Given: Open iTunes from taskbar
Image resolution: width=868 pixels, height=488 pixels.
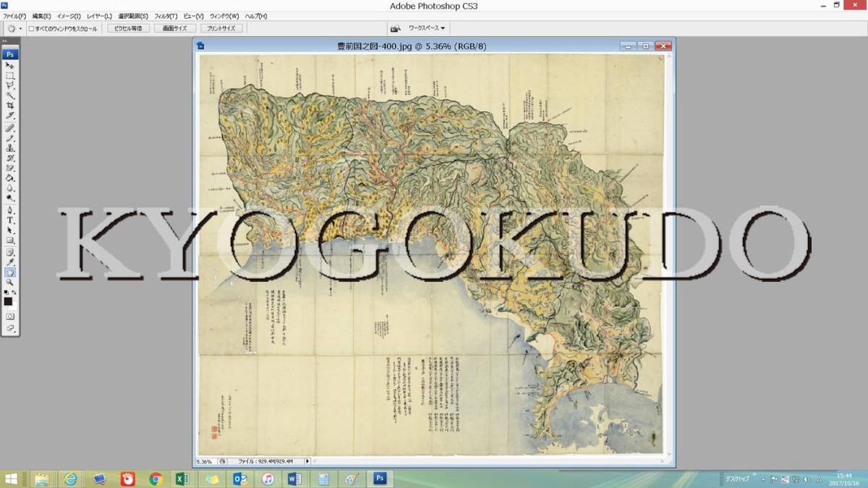Looking at the screenshot, I should click(x=268, y=479).
